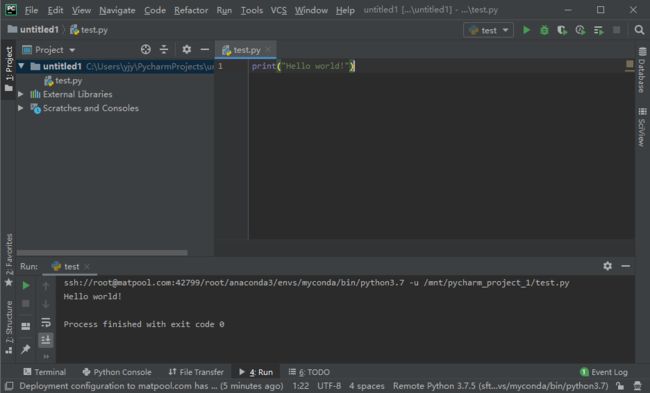The height and width of the screenshot is (393, 650).
Task: Run the test configuration with the green play icon
Action: click(526, 30)
